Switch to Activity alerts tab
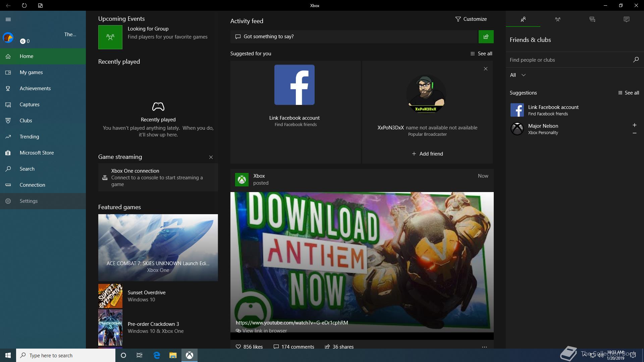Viewport: 644px width, 362px height. pos(626,19)
